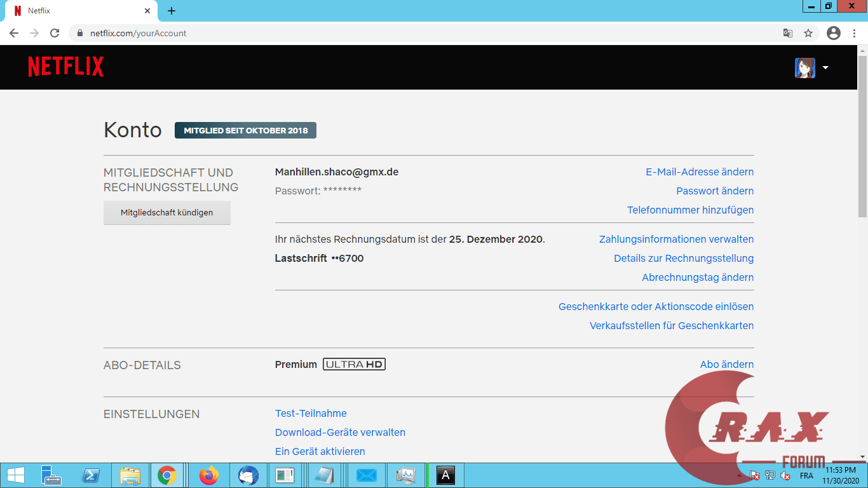Open the Test-Teilnahme link
The image size is (868, 488).
tap(311, 413)
